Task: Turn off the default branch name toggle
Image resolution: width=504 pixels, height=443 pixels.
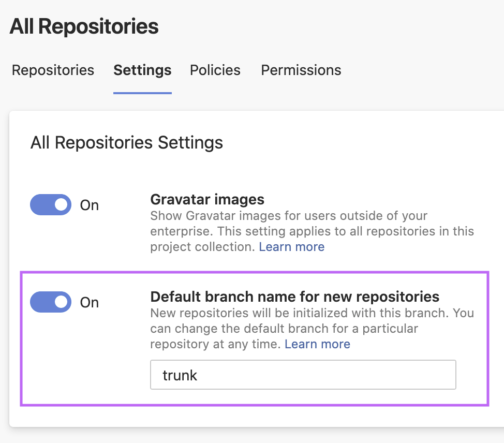Action: click(x=51, y=302)
